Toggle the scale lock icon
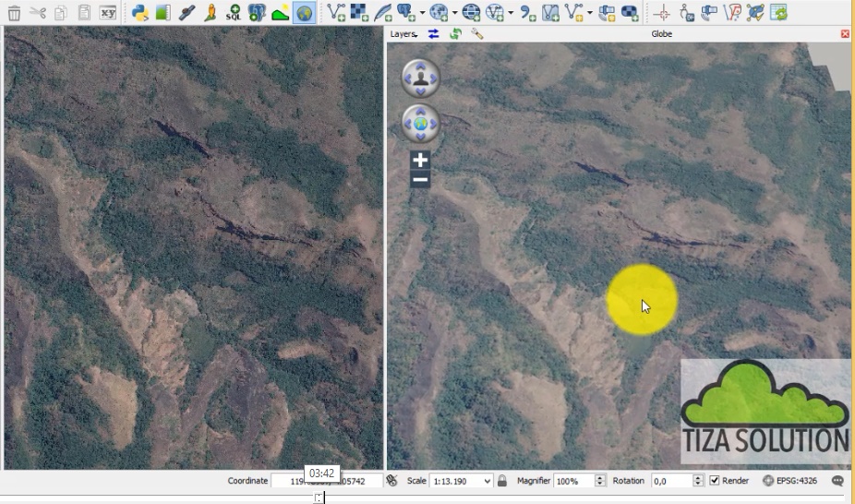The image size is (855, 504). pos(502,481)
